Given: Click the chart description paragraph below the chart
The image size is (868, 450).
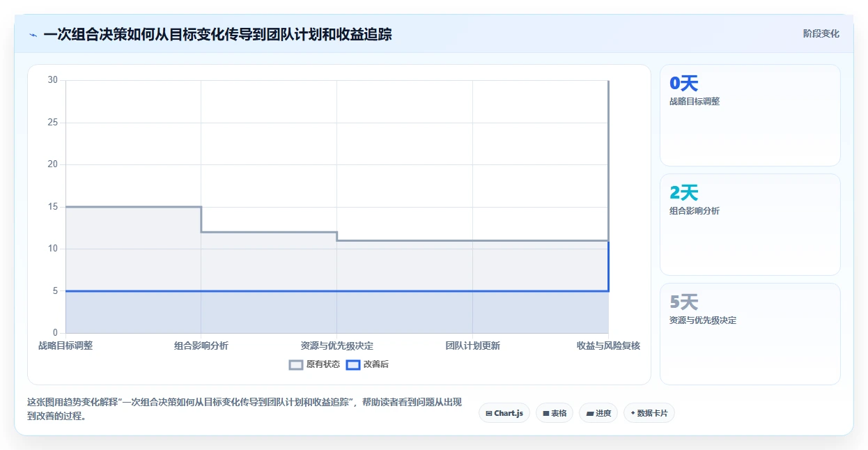Looking at the screenshot, I should pyautogui.click(x=244, y=410).
